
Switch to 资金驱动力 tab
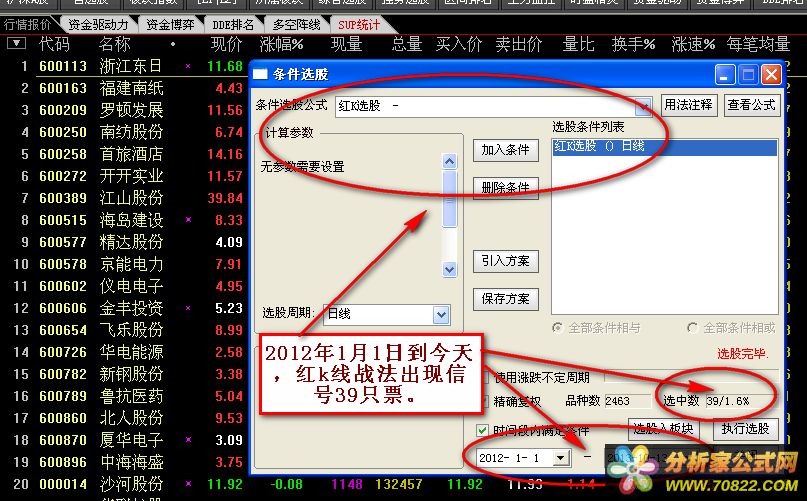point(98,24)
